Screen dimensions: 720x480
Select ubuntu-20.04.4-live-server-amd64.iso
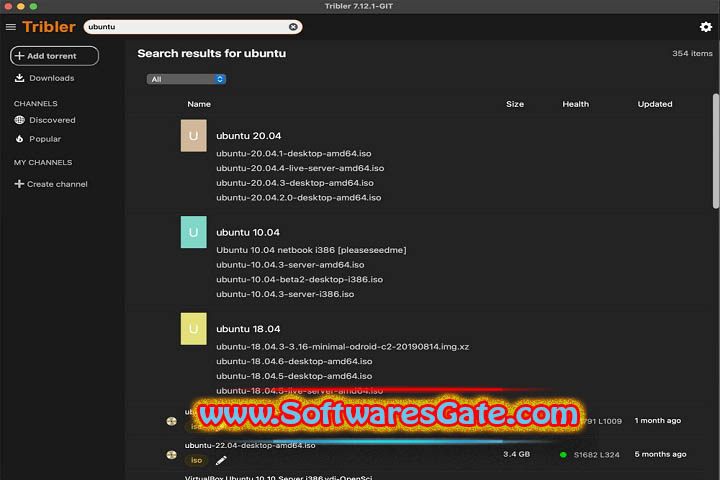click(300, 168)
